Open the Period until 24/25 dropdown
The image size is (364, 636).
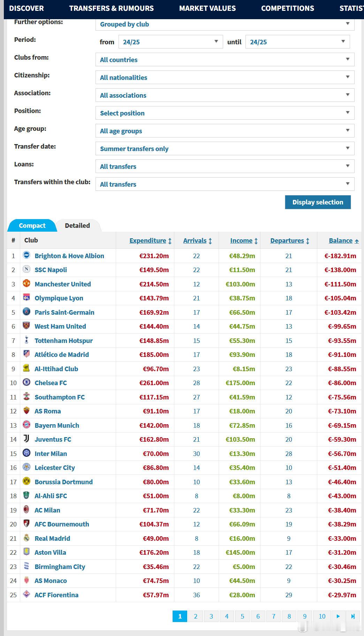coord(297,42)
